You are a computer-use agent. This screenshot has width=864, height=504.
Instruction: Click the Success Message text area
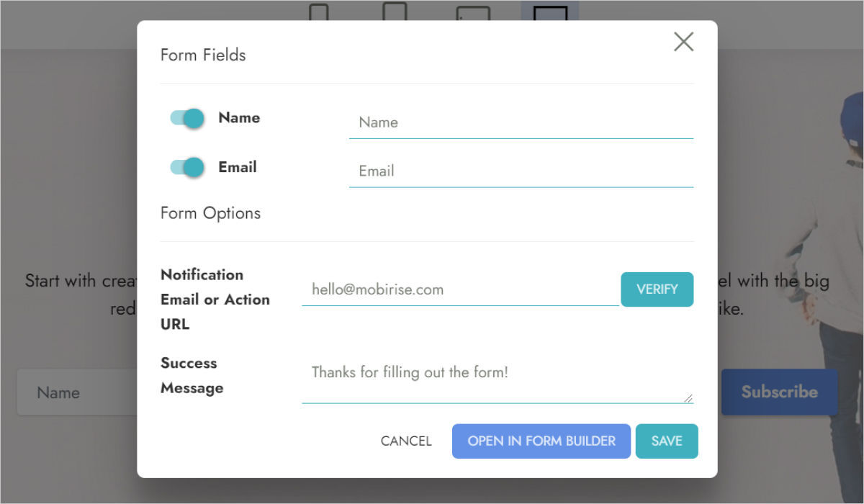tap(495, 379)
